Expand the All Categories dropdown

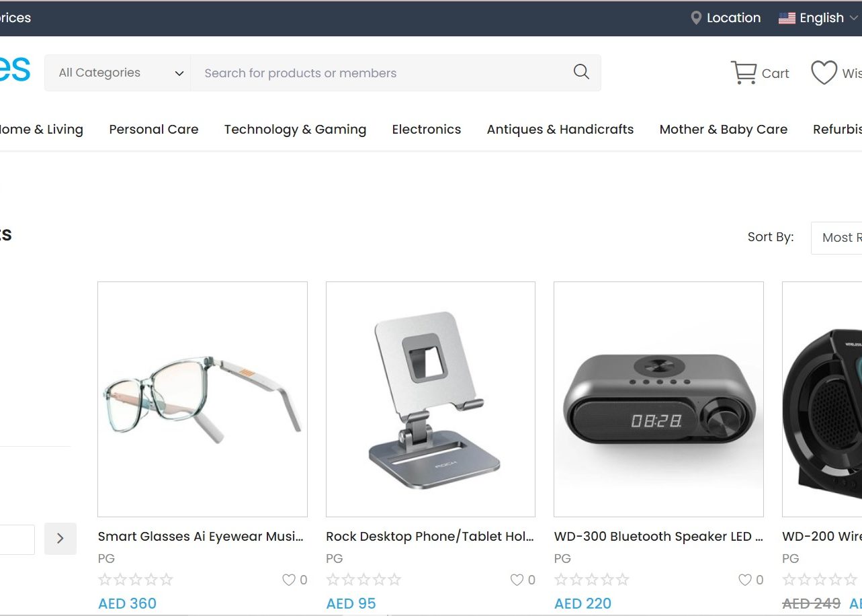[x=118, y=73]
